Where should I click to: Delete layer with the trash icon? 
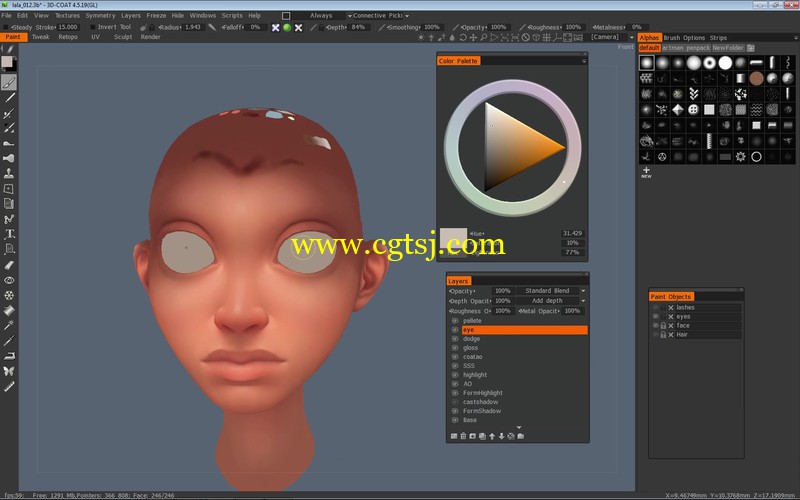click(x=463, y=436)
